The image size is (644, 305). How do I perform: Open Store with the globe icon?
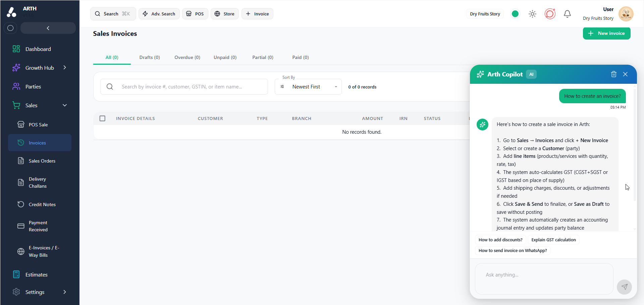coord(225,14)
